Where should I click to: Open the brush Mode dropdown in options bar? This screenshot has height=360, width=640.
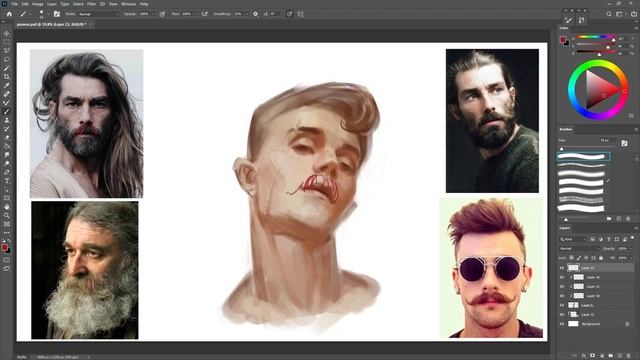(98, 14)
